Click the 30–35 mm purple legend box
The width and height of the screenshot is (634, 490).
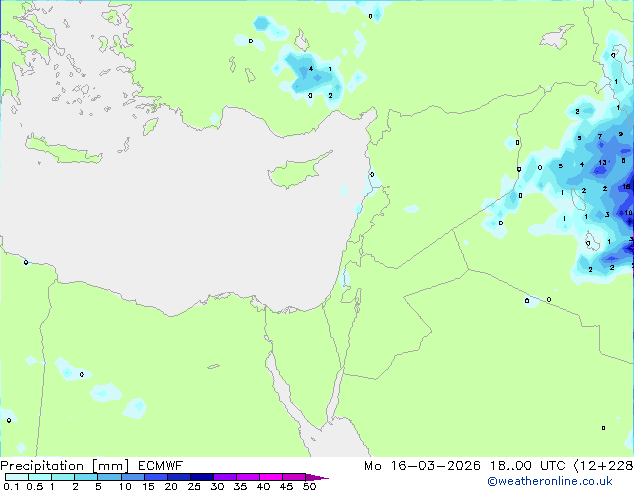point(225,477)
